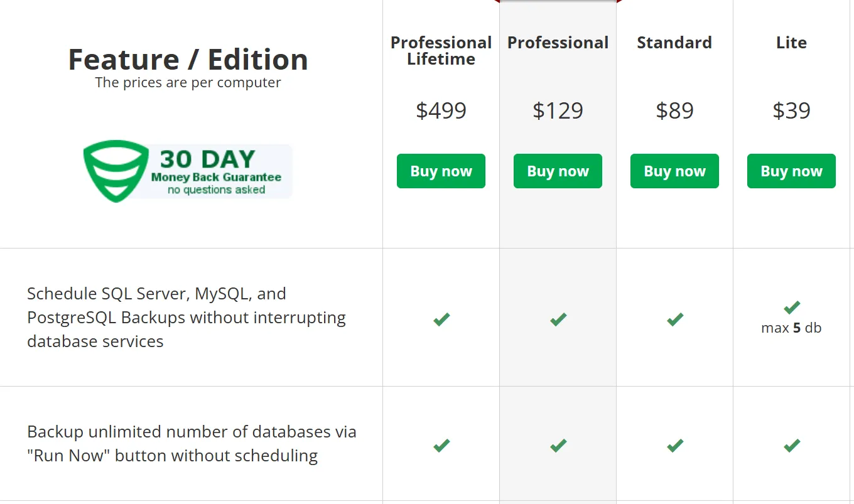Select the Professional Lifetime column heading
Image resolution: width=854 pixels, height=504 pixels.
pyautogui.click(x=441, y=51)
